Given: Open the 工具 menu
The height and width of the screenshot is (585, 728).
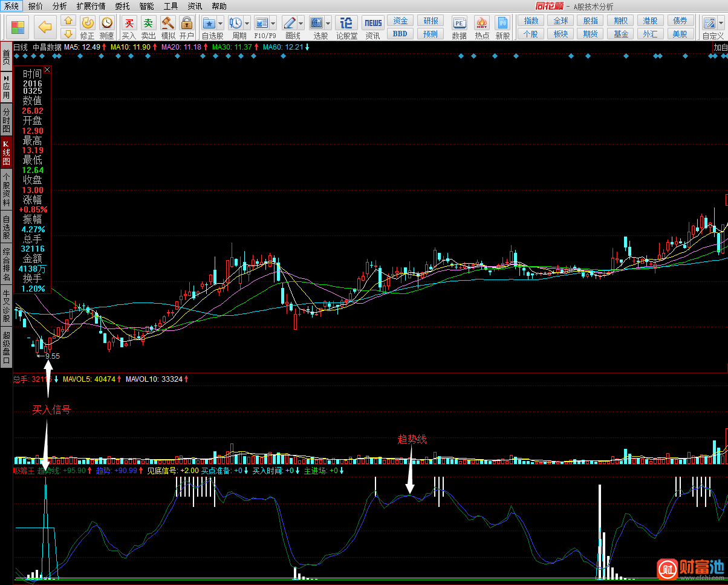Looking at the screenshot, I should tap(171, 6).
